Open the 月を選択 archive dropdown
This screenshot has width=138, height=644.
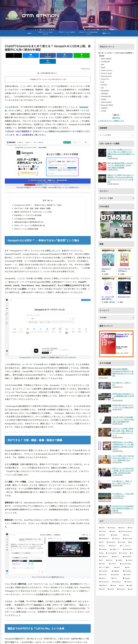[x=116, y=317]
